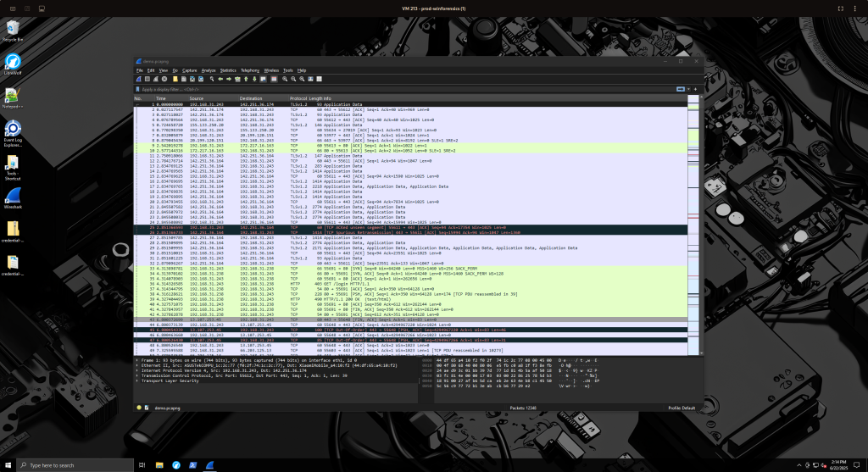Open the Analyze menu

point(209,71)
